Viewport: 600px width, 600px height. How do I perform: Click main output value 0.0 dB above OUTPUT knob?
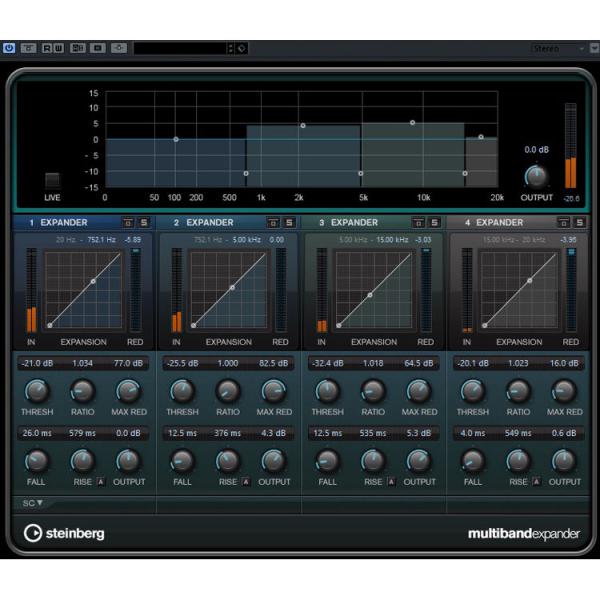coord(536,150)
